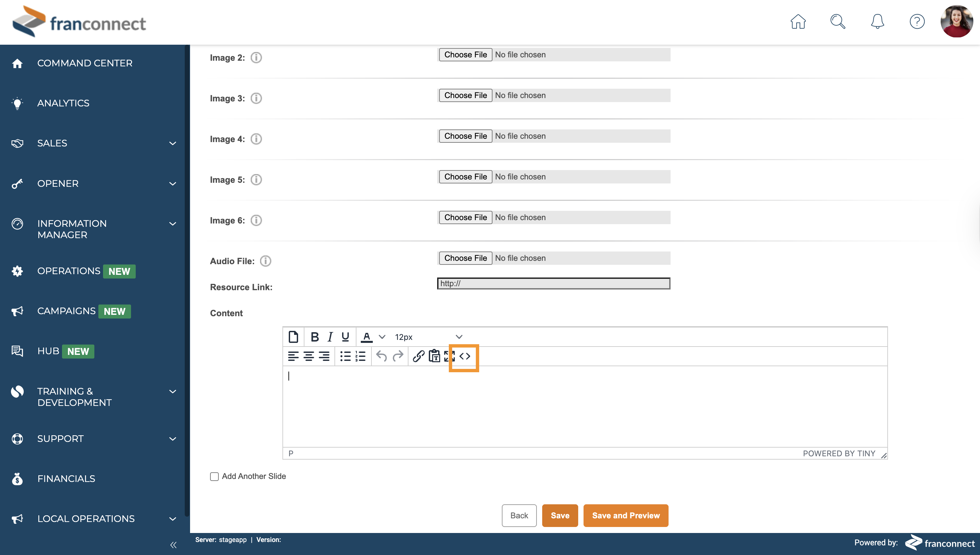This screenshot has width=980, height=555.
Task: Click the underline formatting icon
Action: click(x=345, y=337)
